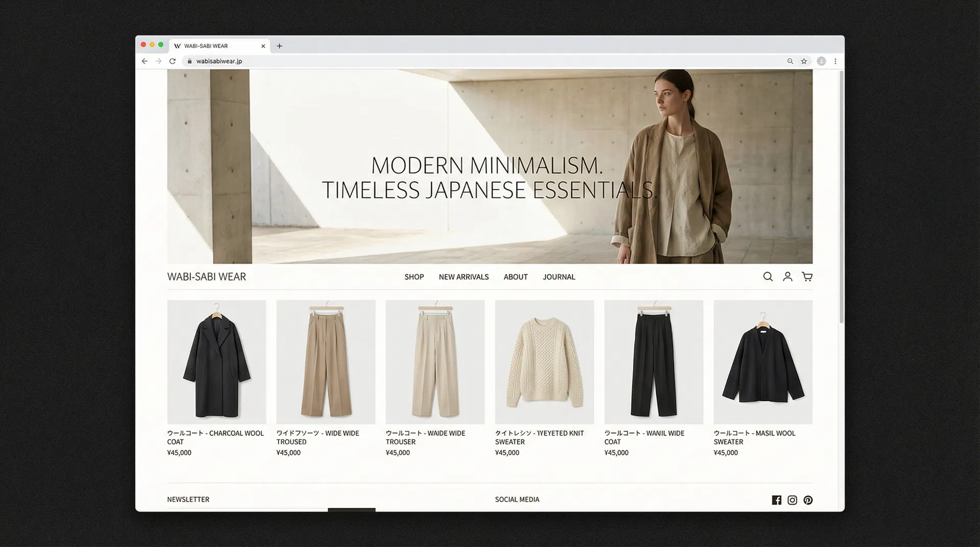The width and height of the screenshot is (980, 547).
Task: Open the site search
Action: coord(768,277)
